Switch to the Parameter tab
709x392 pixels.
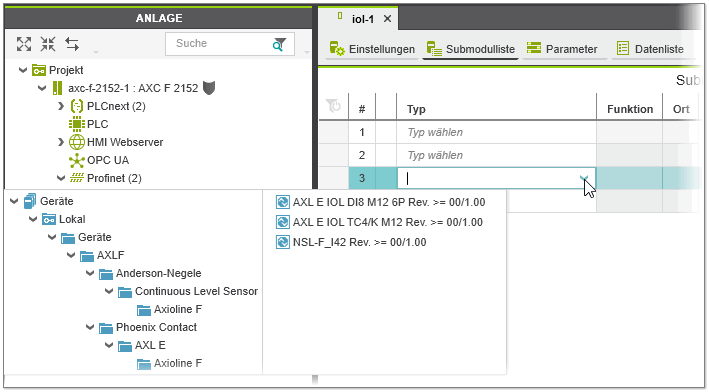[562, 49]
